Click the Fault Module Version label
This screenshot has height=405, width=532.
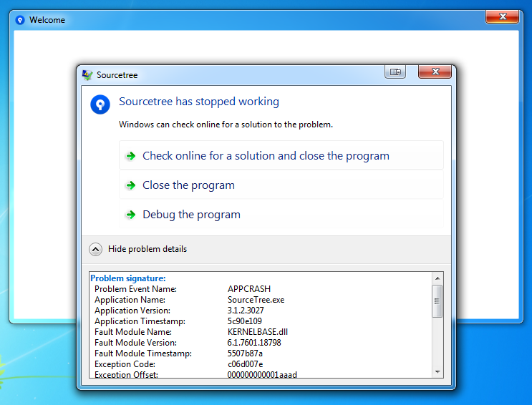click(136, 343)
